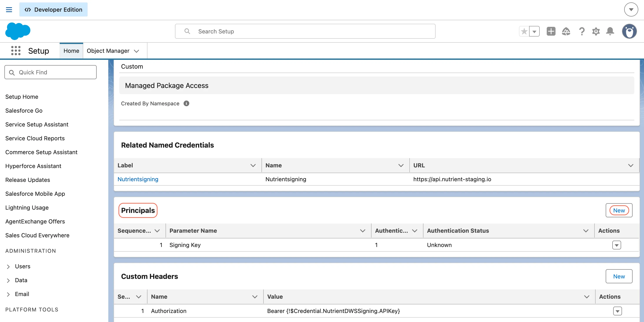Open Salesforce Mobile App item

click(35, 194)
